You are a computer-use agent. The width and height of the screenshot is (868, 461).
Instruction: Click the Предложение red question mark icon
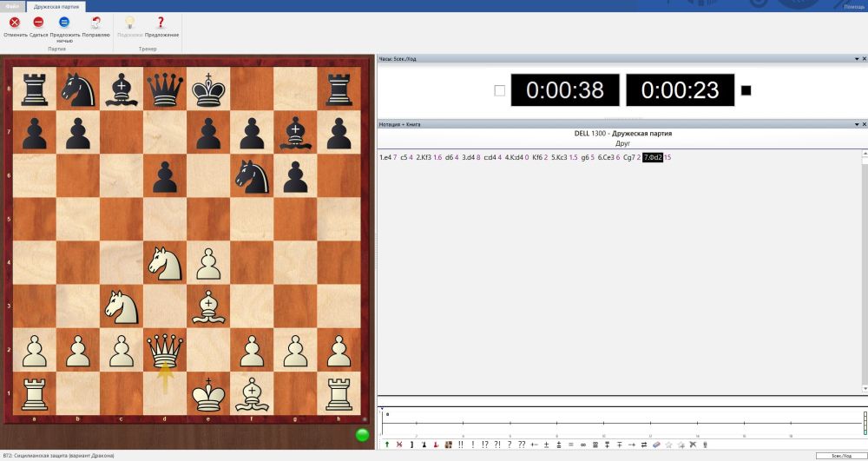(x=161, y=22)
